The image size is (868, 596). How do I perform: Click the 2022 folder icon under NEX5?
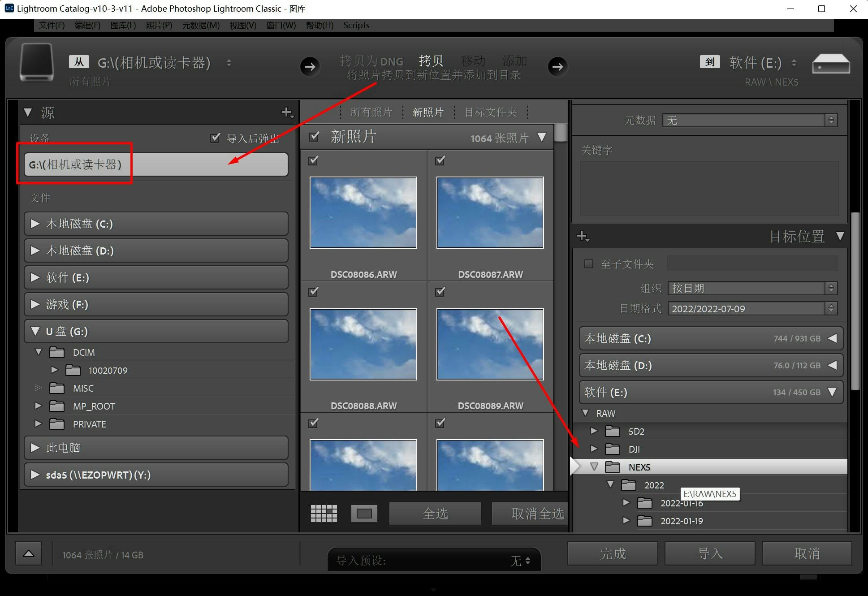click(x=629, y=485)
